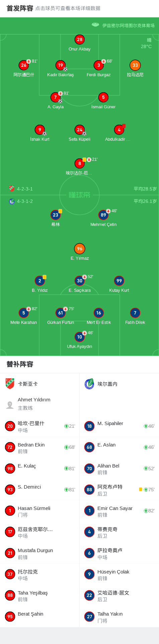Click the 埃尔盖内 team crest

[x=89, y=384]
